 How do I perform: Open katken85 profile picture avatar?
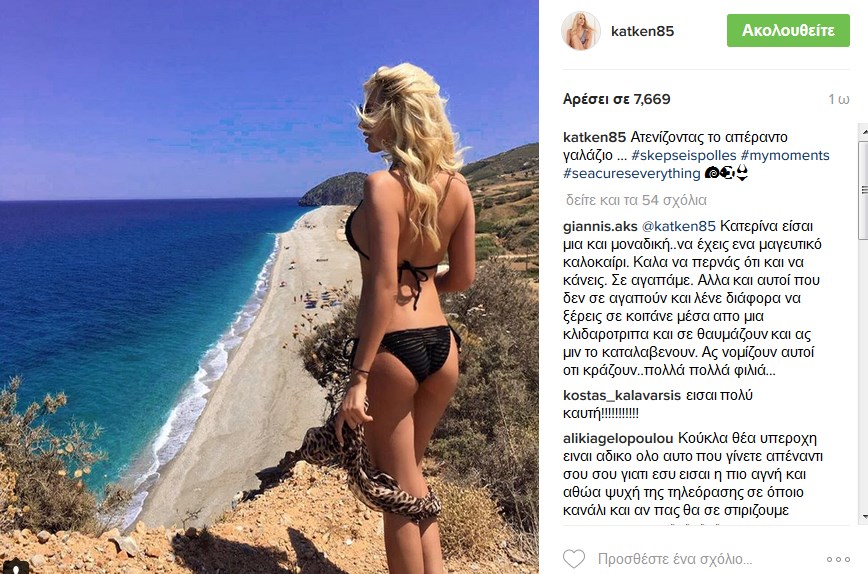coord(581,31)
